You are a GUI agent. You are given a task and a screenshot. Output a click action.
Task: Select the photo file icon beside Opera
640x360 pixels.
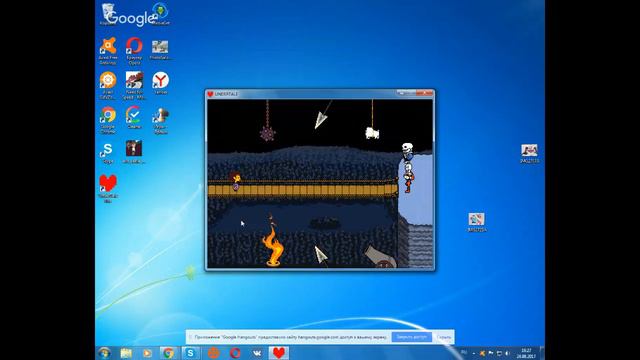160,50
